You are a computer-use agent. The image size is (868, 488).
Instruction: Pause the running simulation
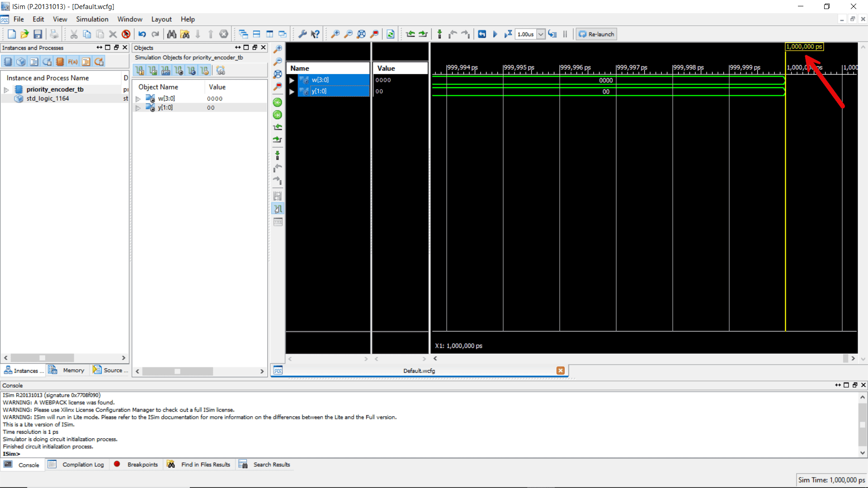click(x=565, y=34)
